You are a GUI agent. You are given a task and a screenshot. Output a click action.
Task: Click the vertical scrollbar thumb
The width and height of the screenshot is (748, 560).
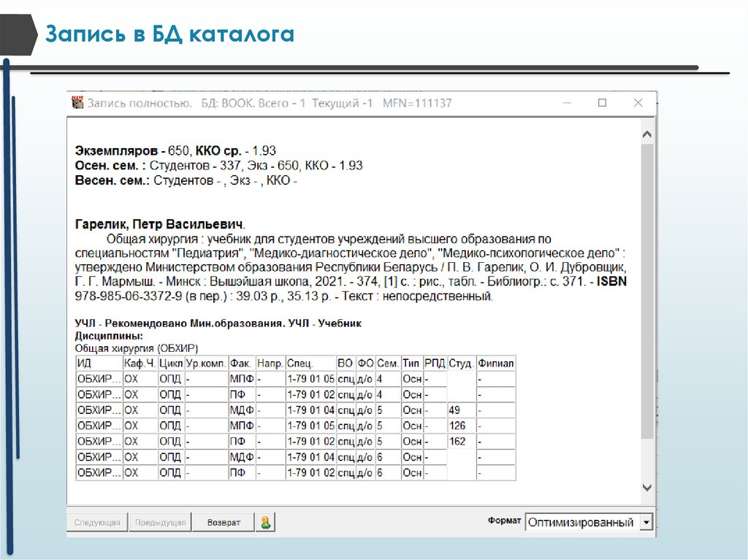[x=647, y=292]
